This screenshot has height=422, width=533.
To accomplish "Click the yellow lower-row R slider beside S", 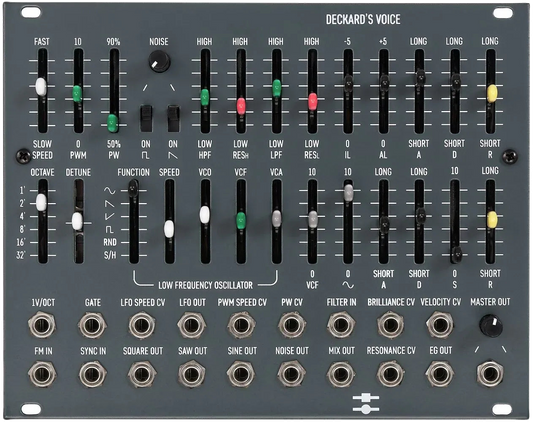I will pyautogui.click(x=492, y=219).
